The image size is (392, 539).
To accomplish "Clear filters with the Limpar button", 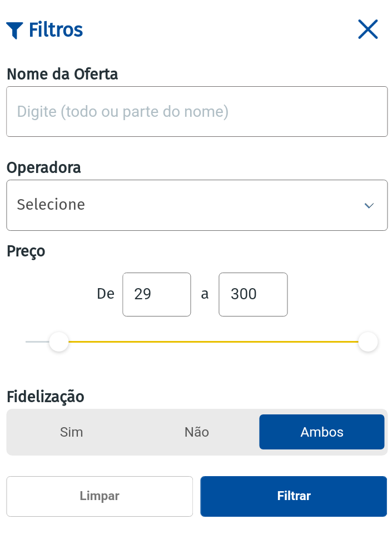I will 100,496.
